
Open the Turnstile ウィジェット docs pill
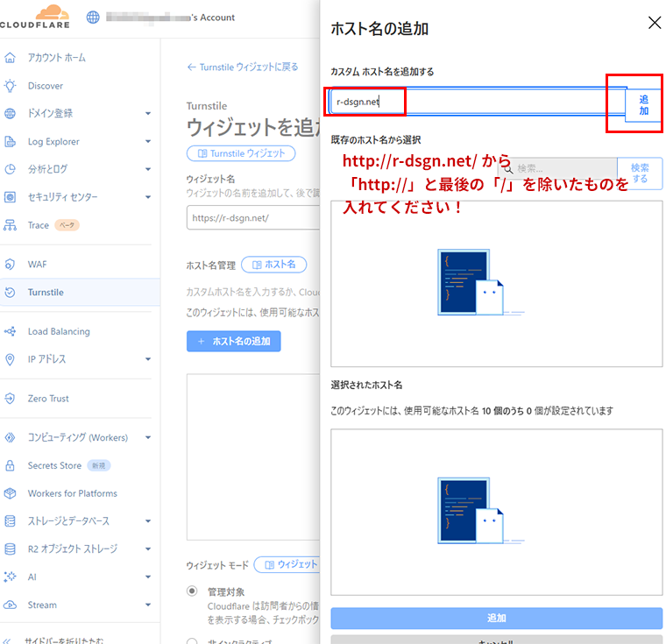click(241, 153)
